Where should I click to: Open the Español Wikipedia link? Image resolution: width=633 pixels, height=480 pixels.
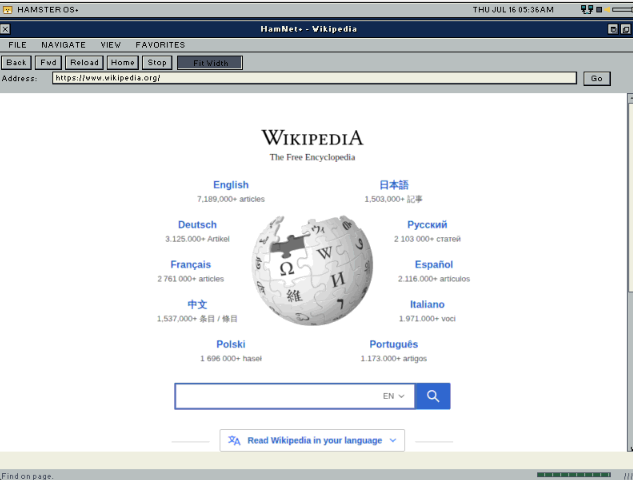click(434, 265)
